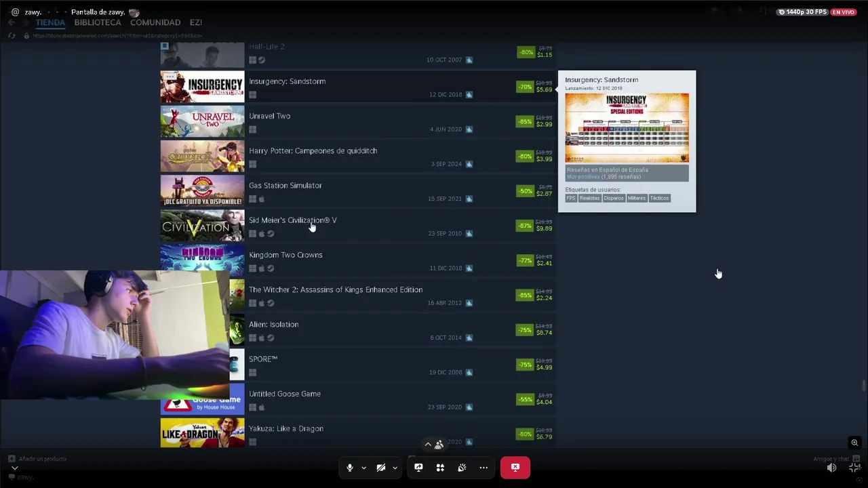Click Insurgency Sandstorm thumbnail image
The height and width of the screenshot is (488, 868).
coord(202,87)
